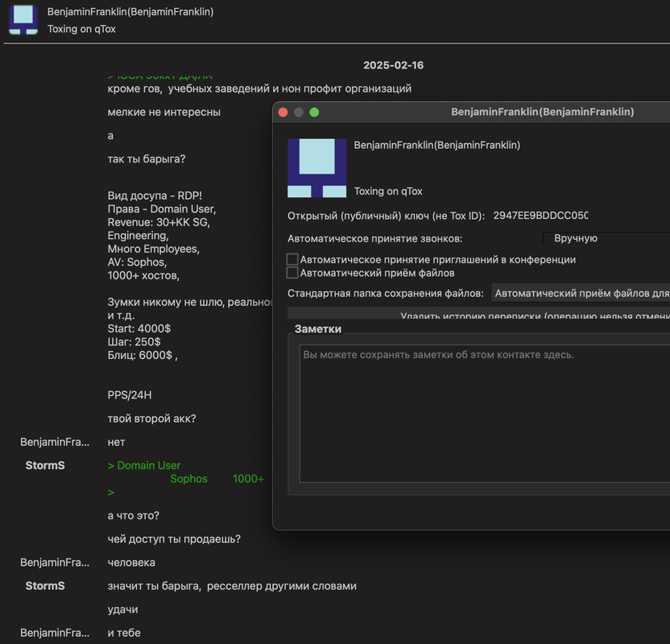Screen dimensions: 670x644
Task: Click large avatar in contact details dialog
Action: (x=316, y=167)
